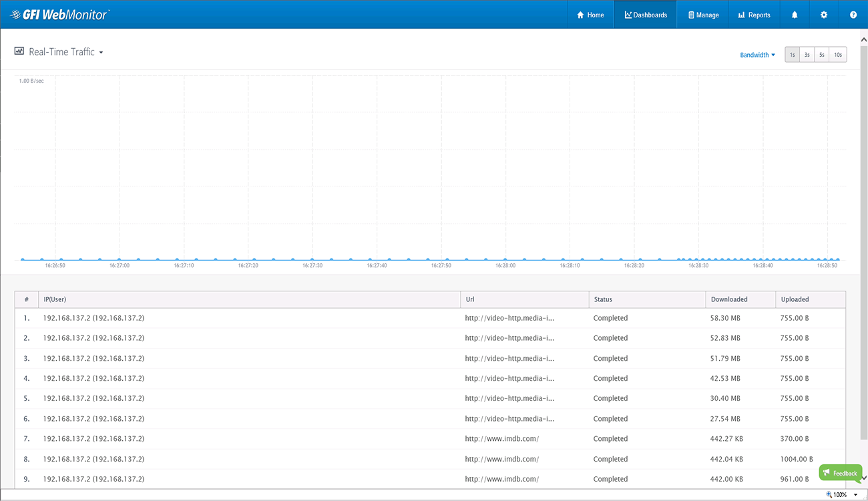Open the Reports menu
The width and height of the screenshot is (868, 501).
pos(754,15)
